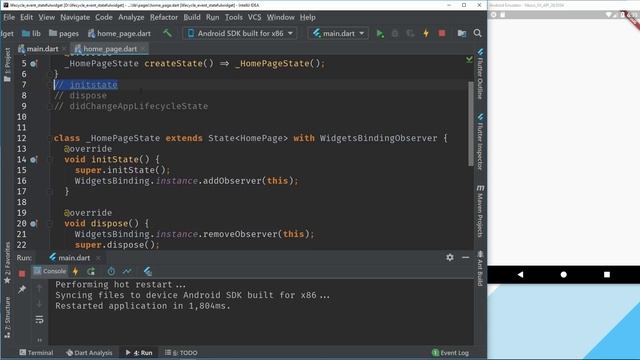Image resolution: width=640 pixels, height=360 pixels.
Task: Select the main.dart tab in Run panel
Action: 70,258
